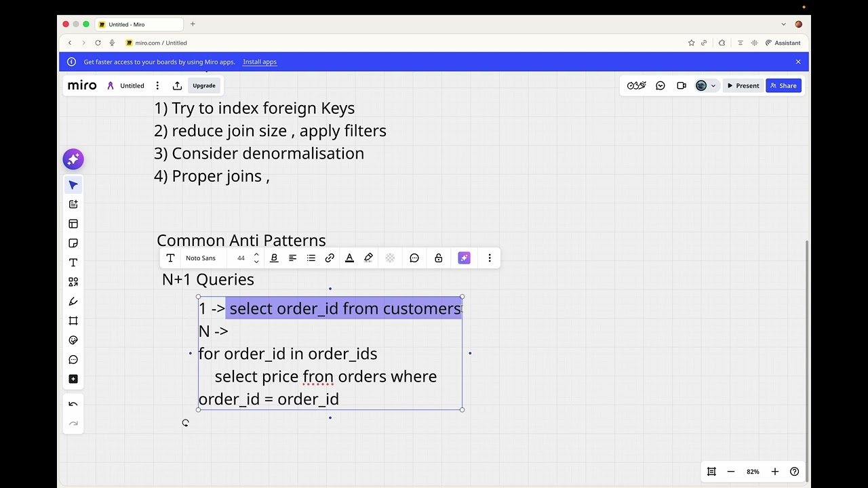Toggle lock on selected text box

[x=439, y=258]
